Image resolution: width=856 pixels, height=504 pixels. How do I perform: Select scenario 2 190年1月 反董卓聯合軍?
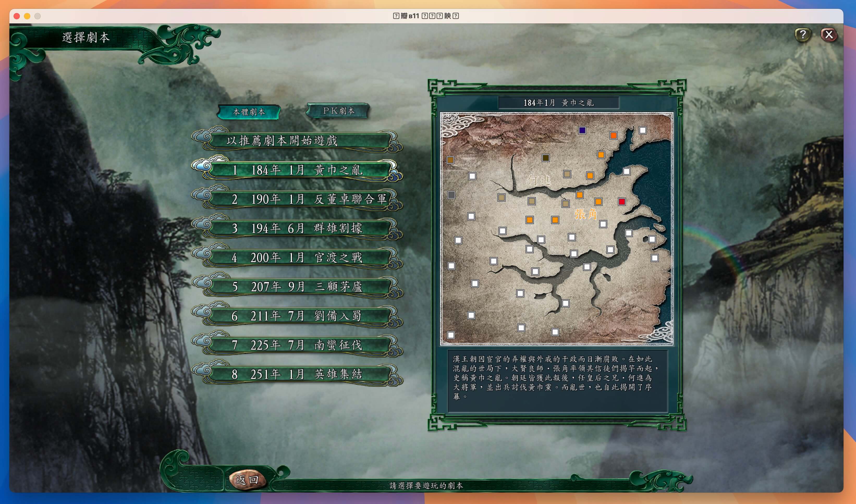click(298, 199)
